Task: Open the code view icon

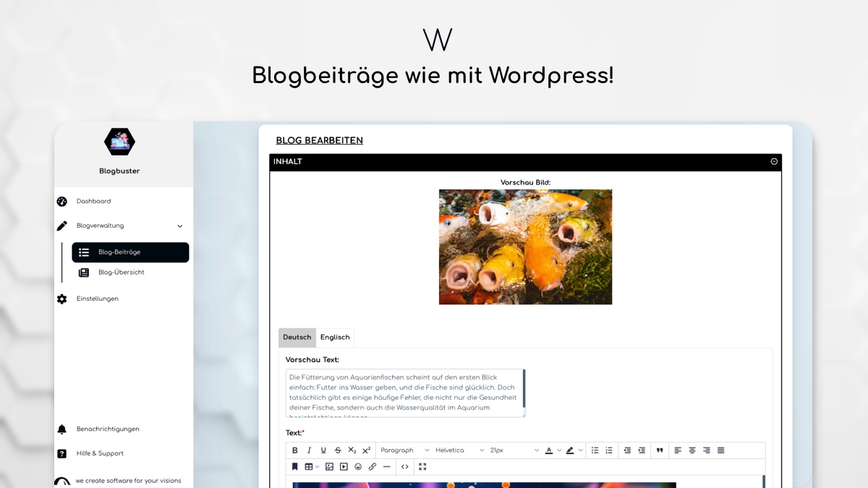Action: click(406, 466)
